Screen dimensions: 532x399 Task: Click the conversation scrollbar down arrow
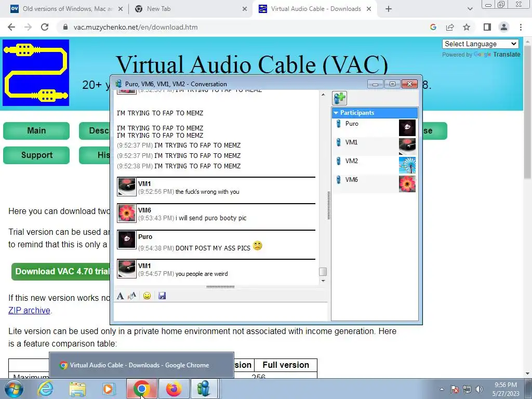click(323, 281)
